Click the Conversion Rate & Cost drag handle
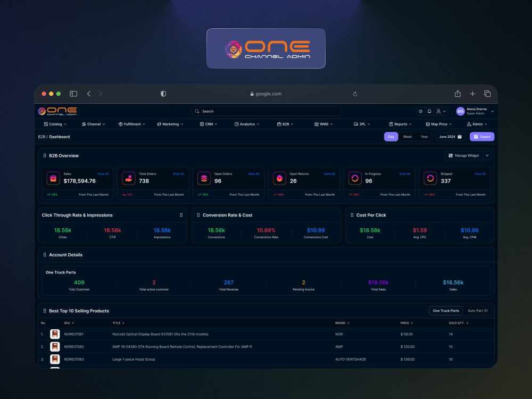This screenshot has height=399, width=532. [198, 215]
